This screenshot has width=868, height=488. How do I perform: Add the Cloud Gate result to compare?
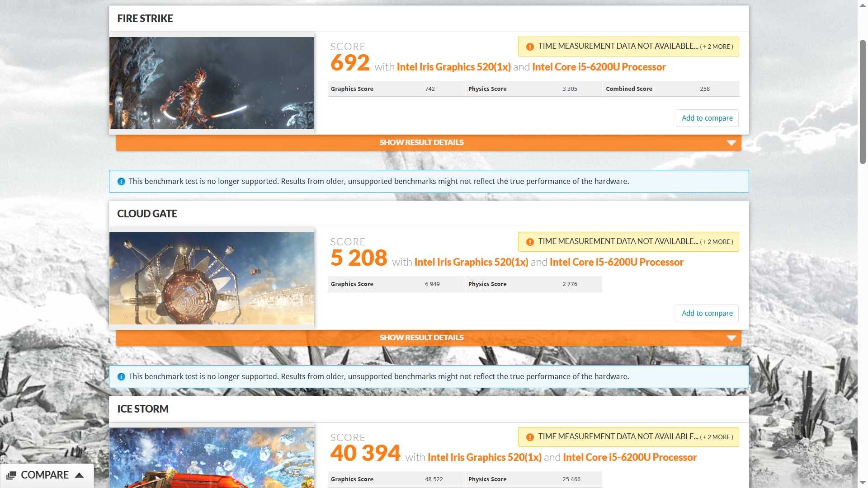pyautogui.click(x=707, y=313)
